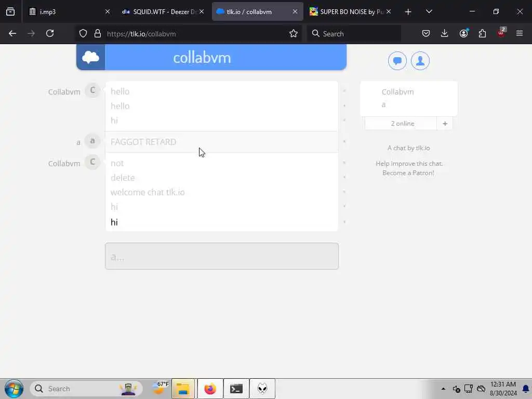Open the chat bubble view button

[x=397, y=61]
